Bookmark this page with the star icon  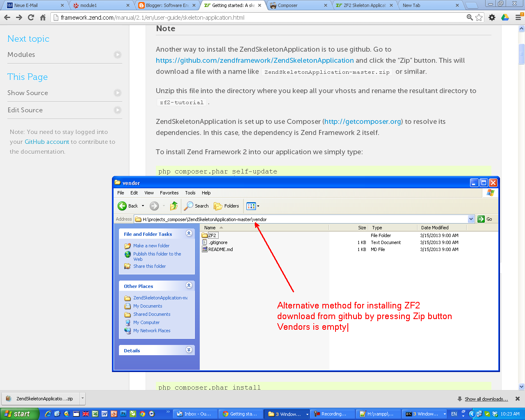479,18
